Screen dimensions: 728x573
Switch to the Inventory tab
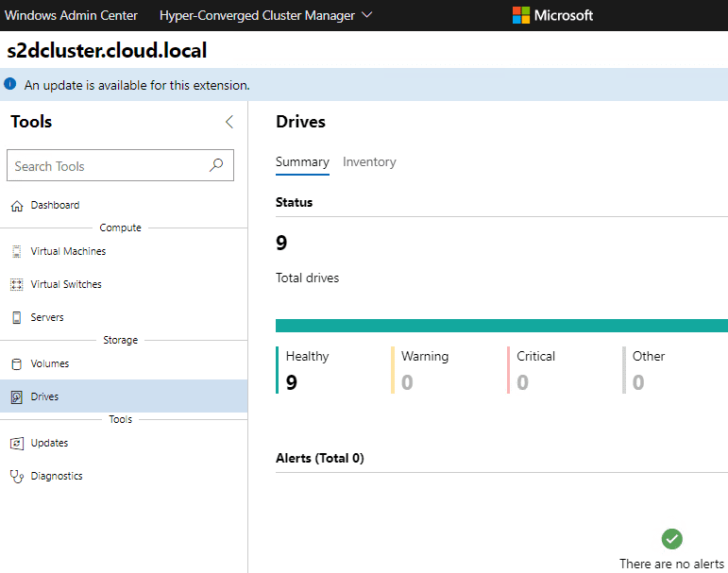[x=369, y=162]
